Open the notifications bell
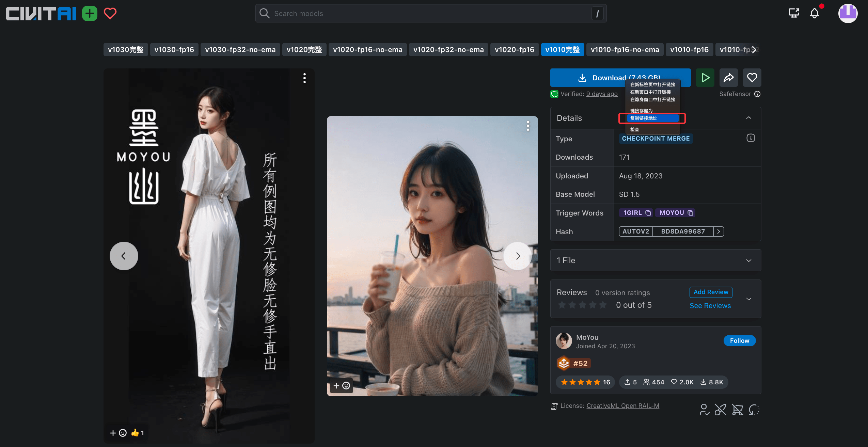 814,13
